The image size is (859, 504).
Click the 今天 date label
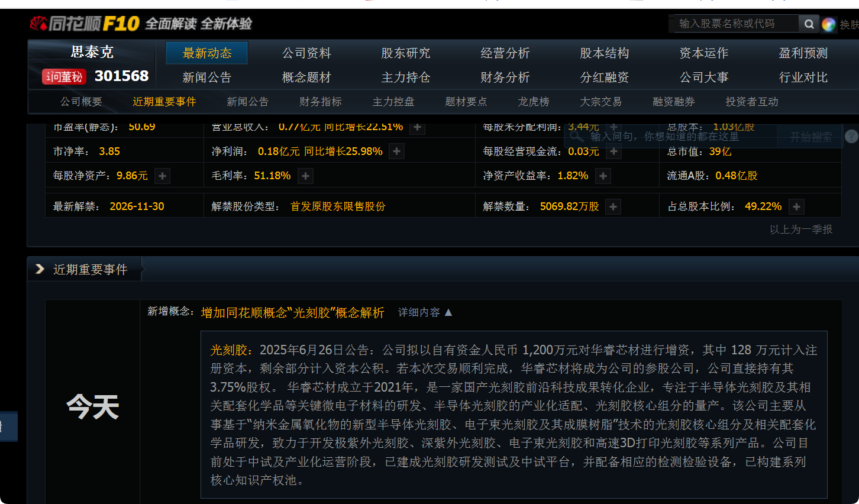coord(93,406)
